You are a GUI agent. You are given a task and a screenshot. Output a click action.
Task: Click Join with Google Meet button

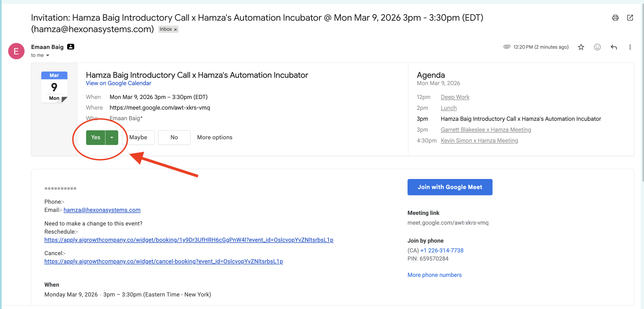[x=450, y=187]
